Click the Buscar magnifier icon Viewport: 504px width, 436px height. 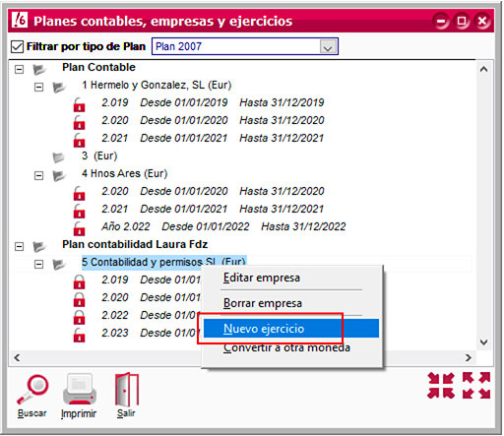32,390
